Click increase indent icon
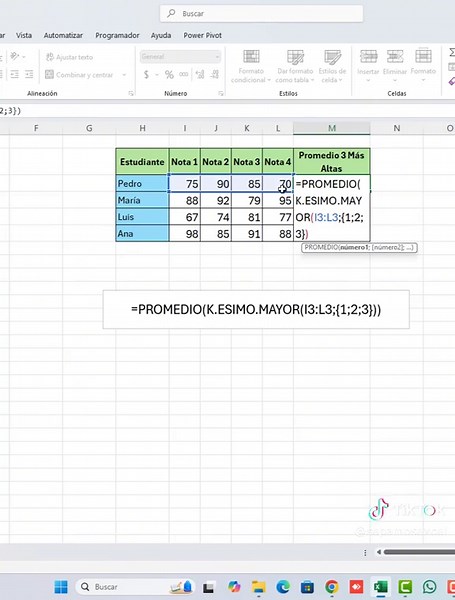 (29, 74)
